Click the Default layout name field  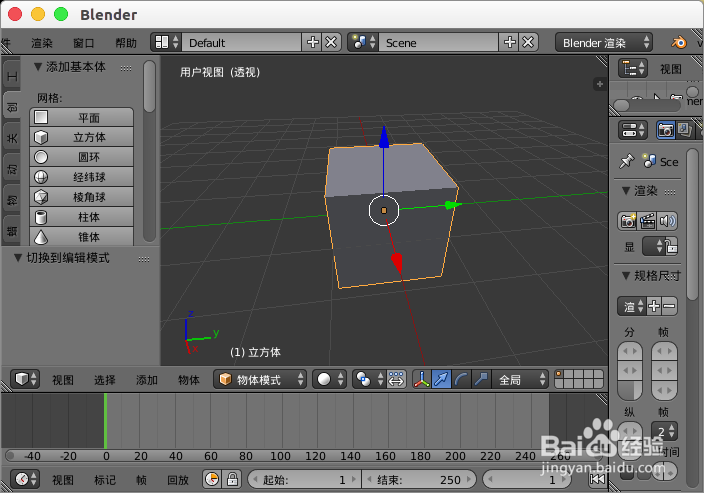[x=242, y=43]
